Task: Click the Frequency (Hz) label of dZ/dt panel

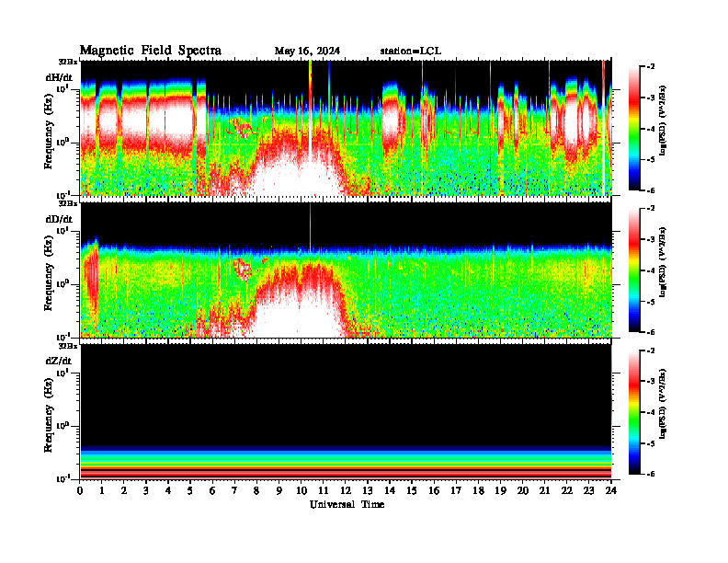Action: [49, 417]
